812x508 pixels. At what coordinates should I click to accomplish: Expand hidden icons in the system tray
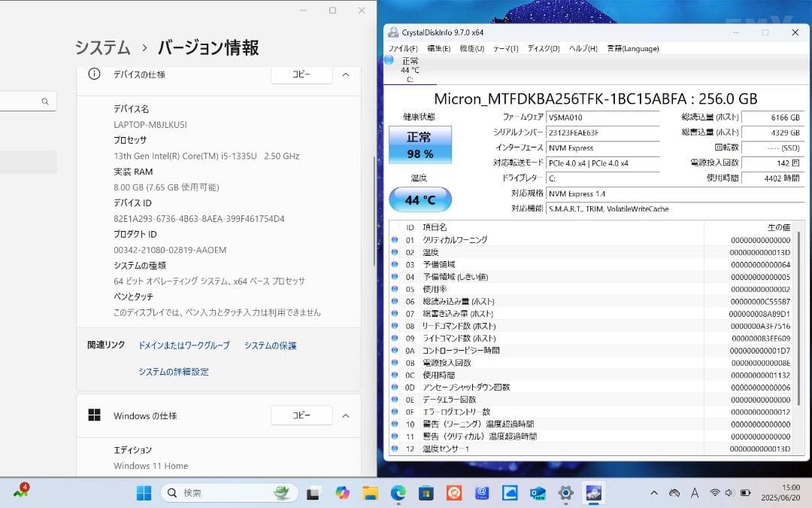click(x=655, y=493)
